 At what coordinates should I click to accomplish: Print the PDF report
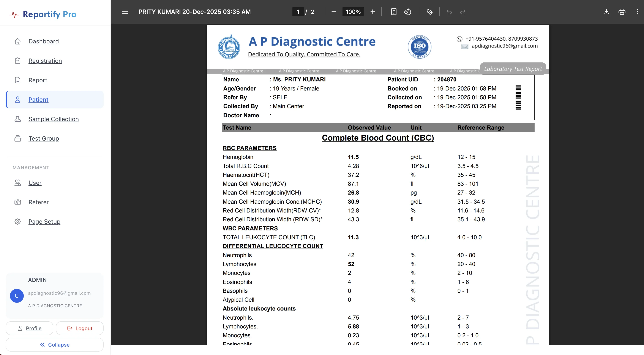622,12
